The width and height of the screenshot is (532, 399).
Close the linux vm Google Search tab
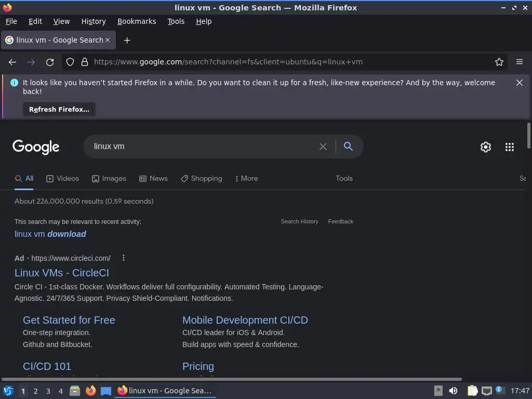[108, 40]
